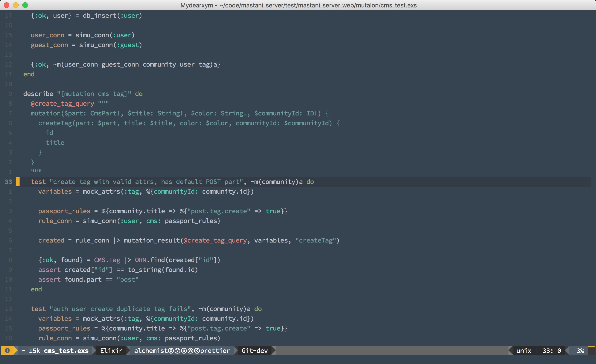The height and width of the screenshot is (364, 596).
Task: Open the Git-dev version control menu
Action: point(254,351)
